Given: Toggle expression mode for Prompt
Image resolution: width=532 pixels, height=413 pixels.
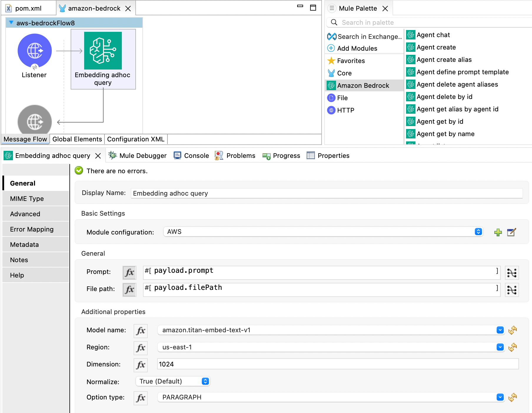Looking at the screenshot, I should point(129,273).
